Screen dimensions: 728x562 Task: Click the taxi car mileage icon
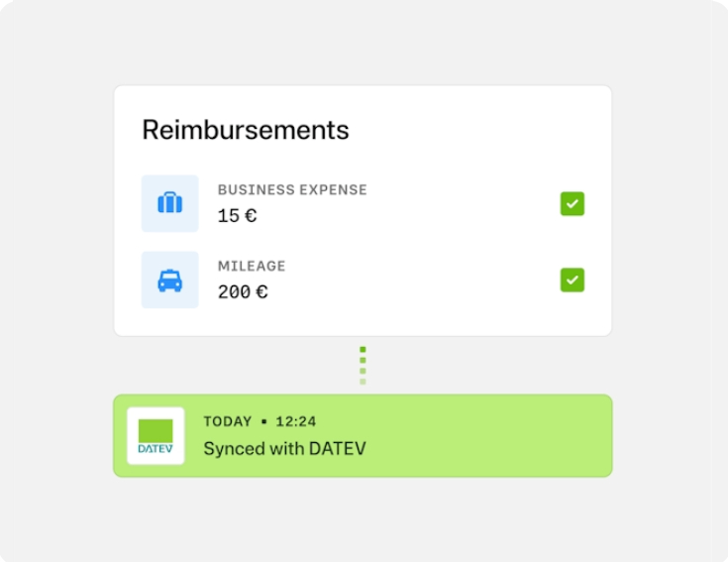169,281
